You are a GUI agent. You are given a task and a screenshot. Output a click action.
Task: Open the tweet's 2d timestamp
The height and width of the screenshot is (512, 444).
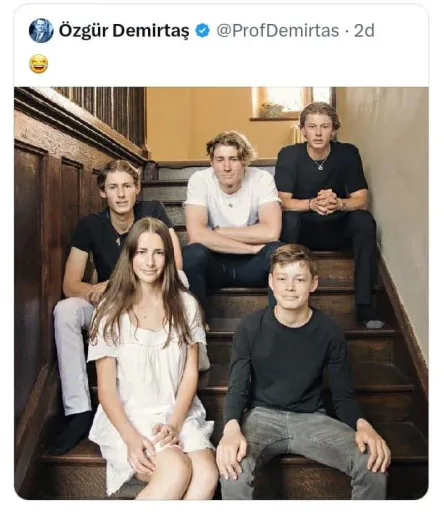(364, 31)
